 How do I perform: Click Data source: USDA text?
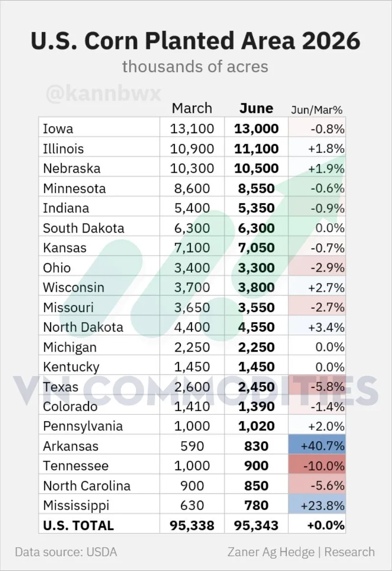coord(66,552)
